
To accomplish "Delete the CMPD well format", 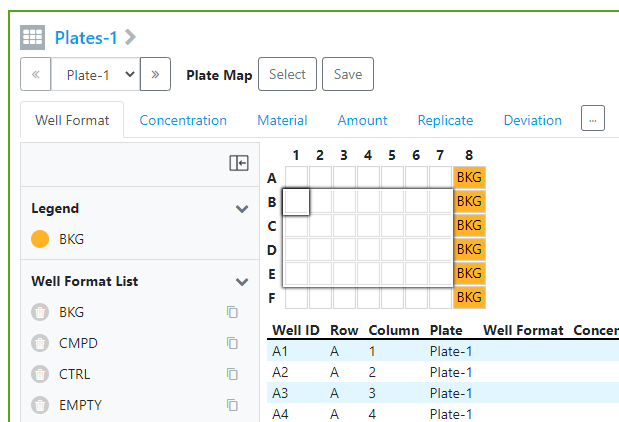I will (x=40, y=343).
